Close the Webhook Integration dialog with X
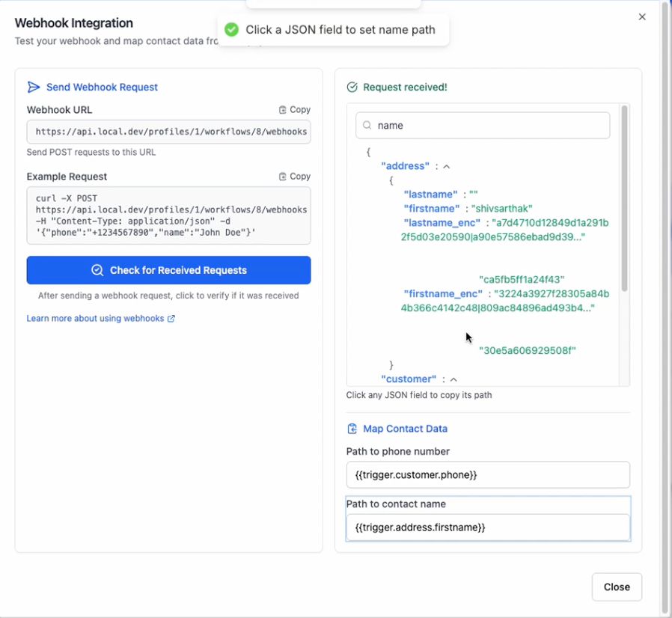The width and height of the screenshot is (672, 618). 641,16
